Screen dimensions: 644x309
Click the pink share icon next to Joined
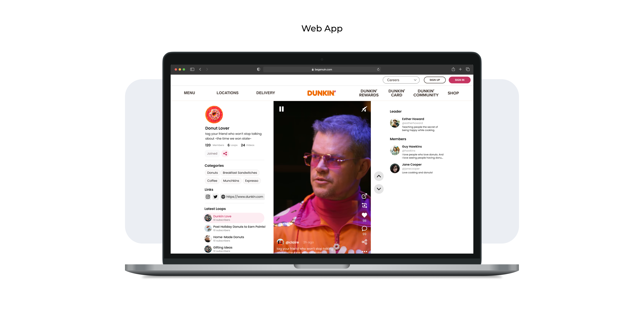point(225,153)
